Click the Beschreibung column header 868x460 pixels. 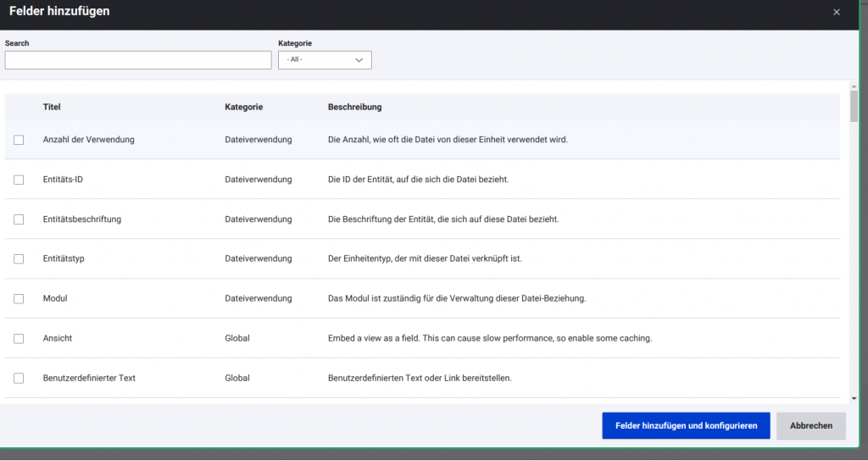coord(354,108)
